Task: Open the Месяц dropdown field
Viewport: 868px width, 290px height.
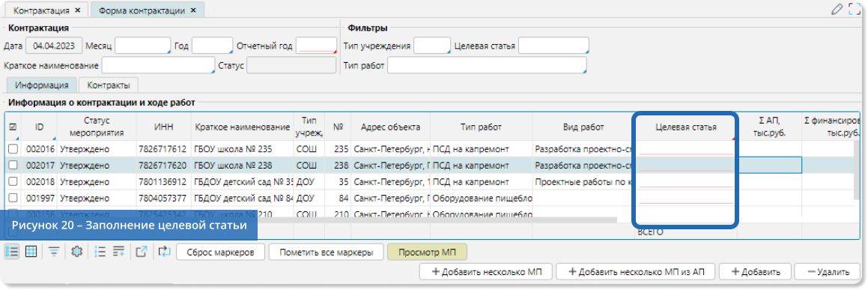Action: tap(143, 46)
